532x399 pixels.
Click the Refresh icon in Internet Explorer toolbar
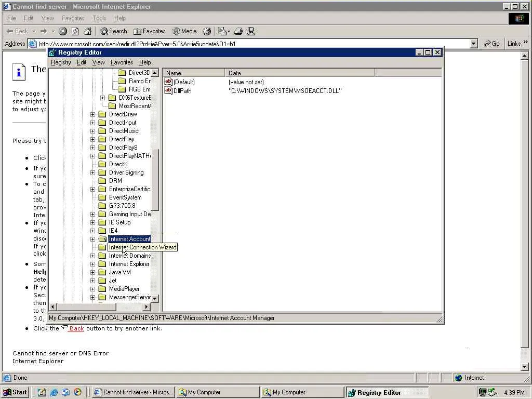[75, 32]
